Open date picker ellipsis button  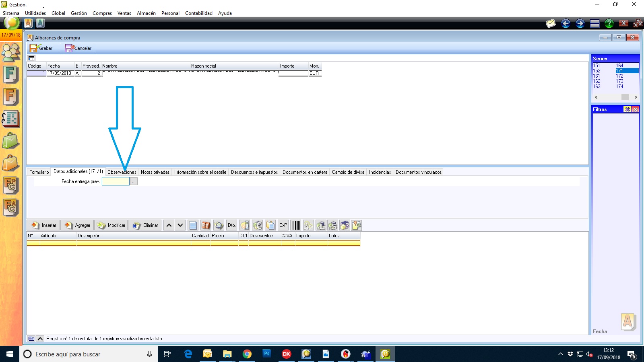tap(134, 181)
